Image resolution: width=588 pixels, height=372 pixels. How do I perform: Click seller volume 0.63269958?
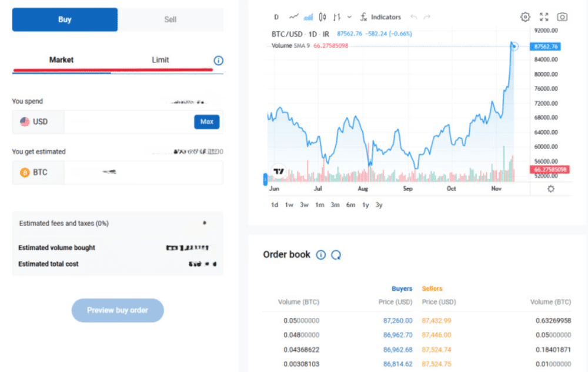(x=553, y=321)
